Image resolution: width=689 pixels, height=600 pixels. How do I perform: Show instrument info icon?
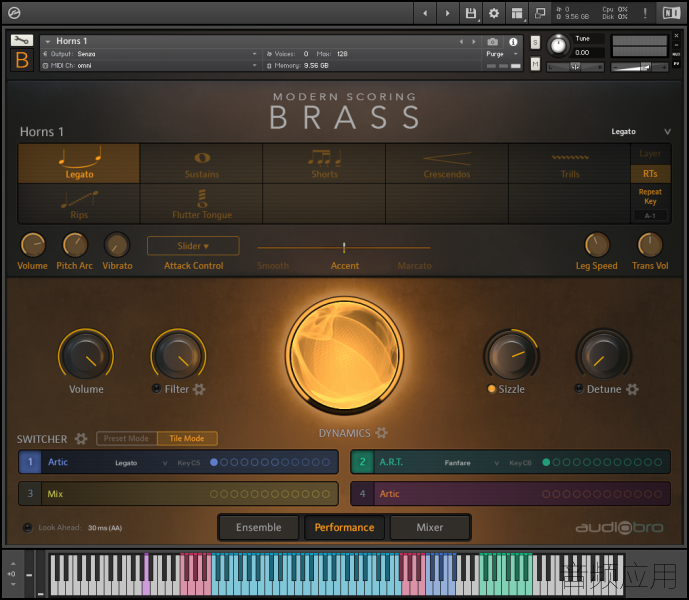coord(513,42)
